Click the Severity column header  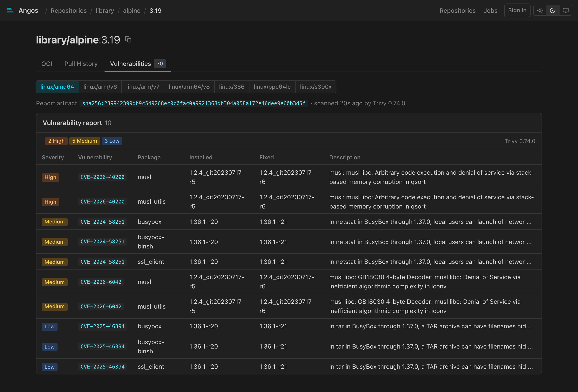click(53, 157)
